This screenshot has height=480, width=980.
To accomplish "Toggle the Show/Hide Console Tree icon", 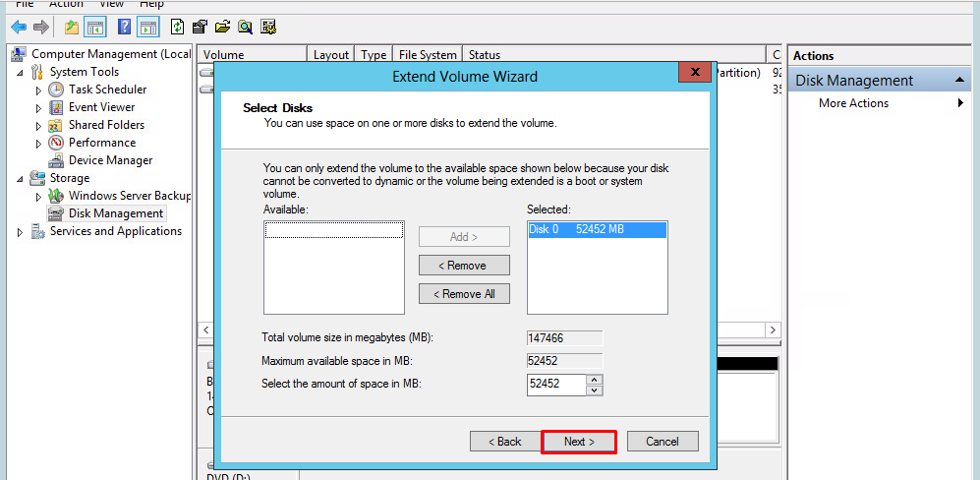I will tap(95, 27).
